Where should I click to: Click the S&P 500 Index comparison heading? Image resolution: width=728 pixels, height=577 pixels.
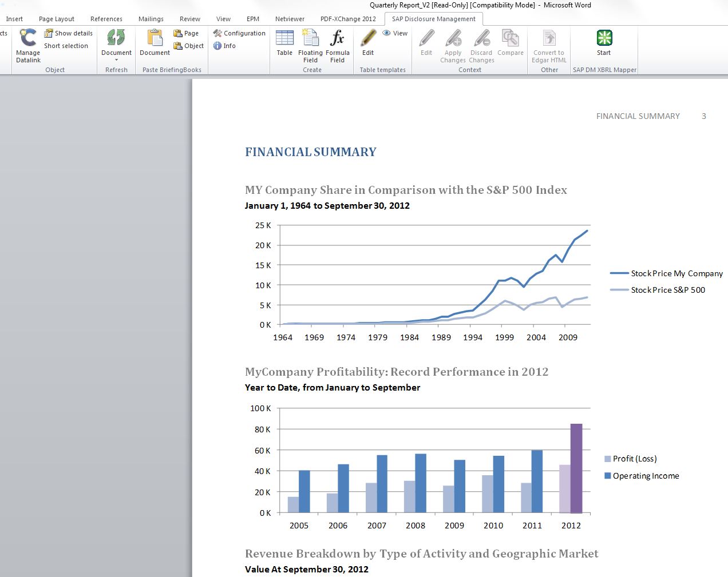point(406,190)
